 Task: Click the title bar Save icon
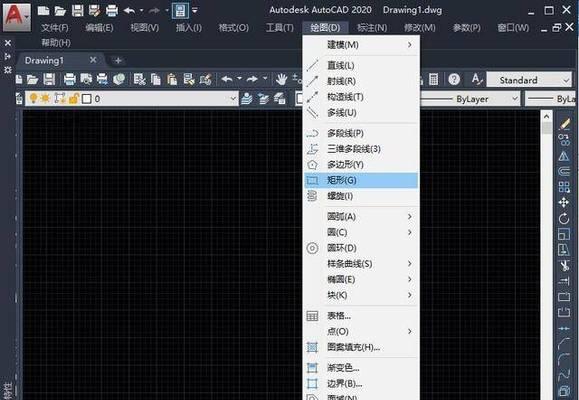click(78, 10)
